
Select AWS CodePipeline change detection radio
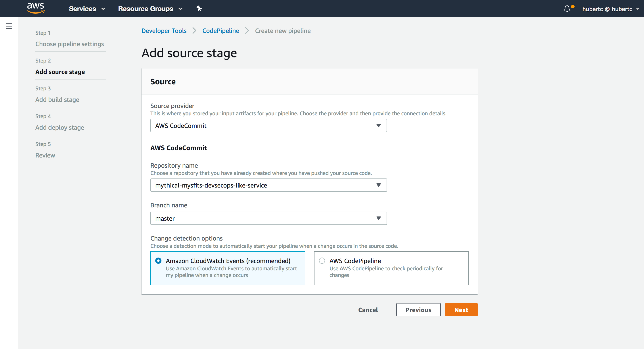pyautogui.click(x=322, y=261)
